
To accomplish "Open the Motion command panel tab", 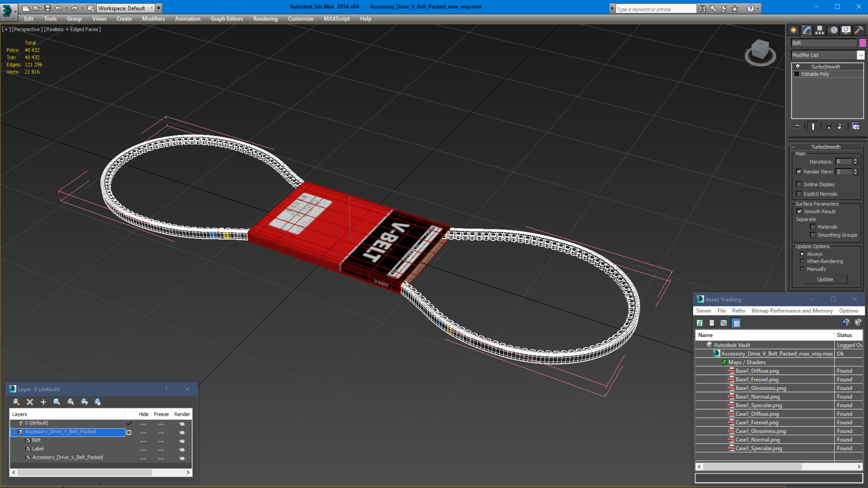I will click(x=833, y=30).
